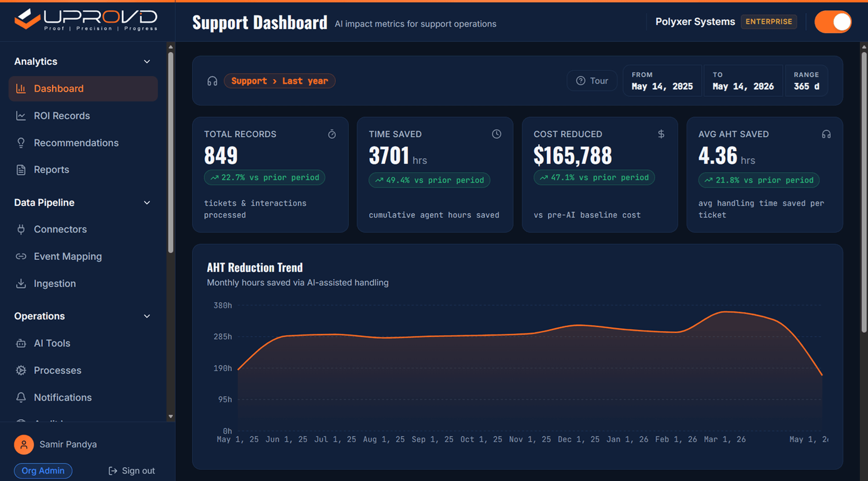Screen dimensions: 868x481
Task: Open the Dashboard menu item
Action: coord(83,89)
